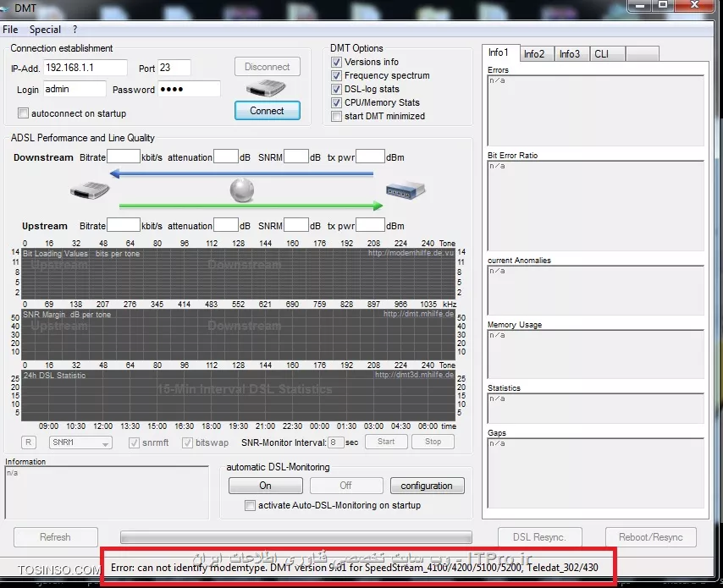Screen dimensions: 723x588
Task: Click the Downstream attenuation field
Action: click(226, 157)
